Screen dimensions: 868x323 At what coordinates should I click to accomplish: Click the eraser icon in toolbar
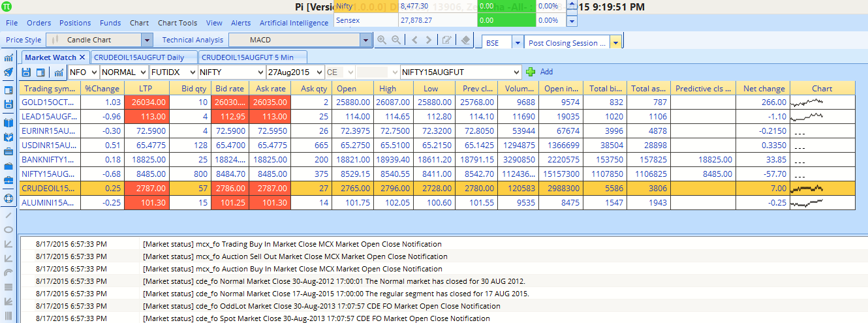click(x=465, y=40)
